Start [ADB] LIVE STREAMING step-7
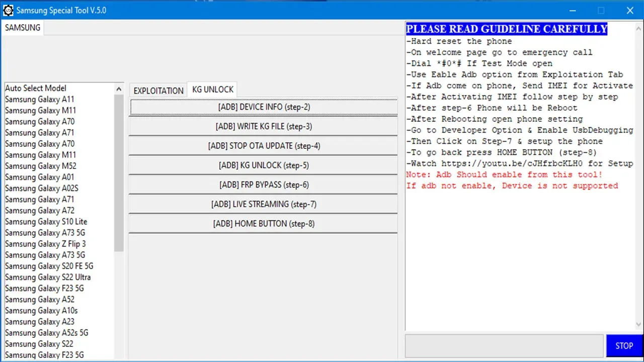 click(x=264, y=204)
